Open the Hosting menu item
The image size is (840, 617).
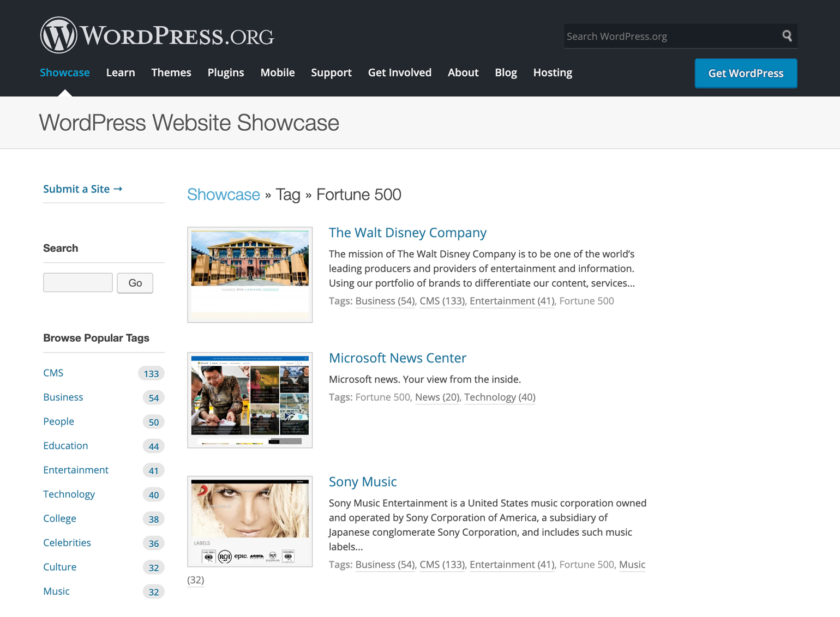click(553, 72)
